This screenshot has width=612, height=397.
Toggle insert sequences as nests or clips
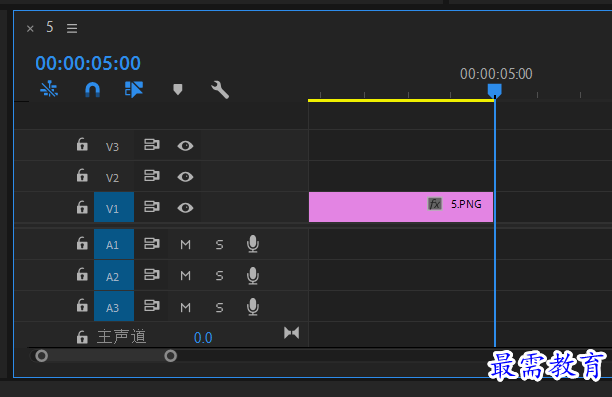click(x=49, y=89)
